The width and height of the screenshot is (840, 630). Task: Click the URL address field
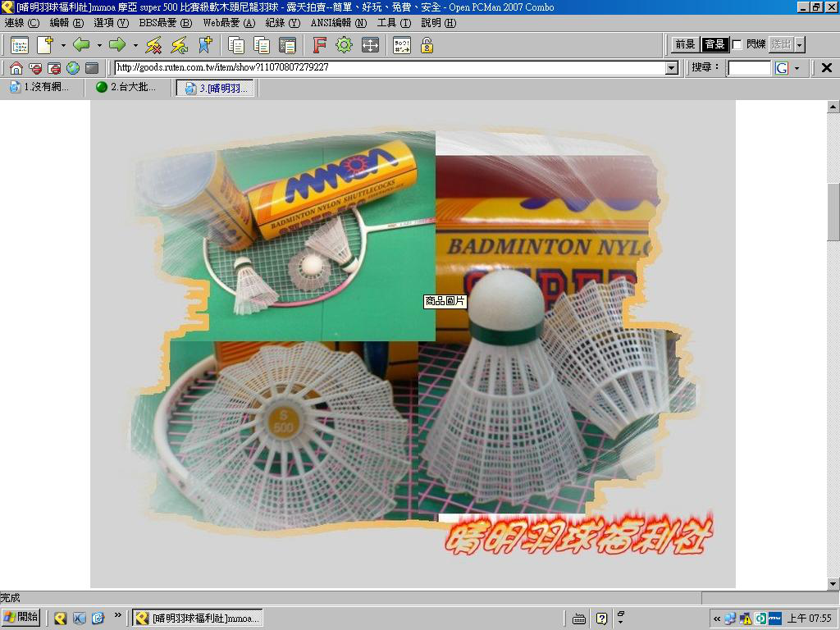390,68
